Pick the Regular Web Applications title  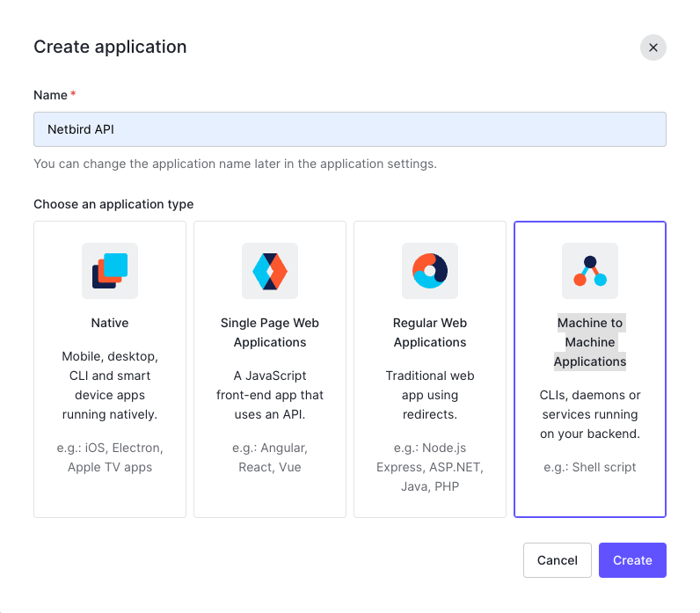tap(430, 332)
